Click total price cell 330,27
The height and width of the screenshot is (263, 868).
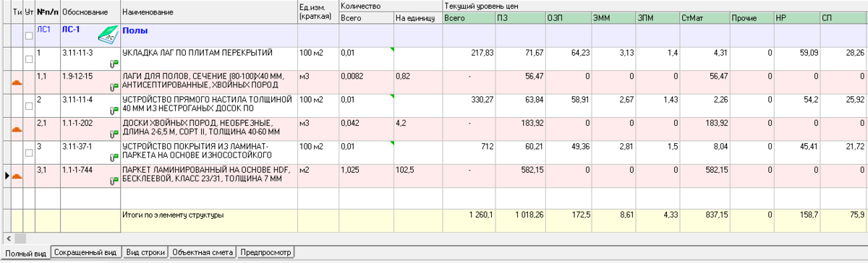point(469,105)
